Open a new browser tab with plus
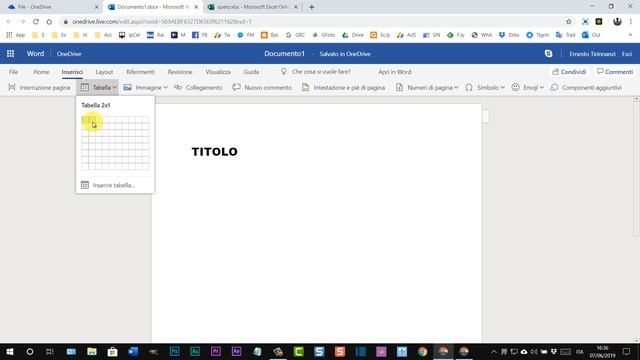The height and width of the screenshot is (360, 640). (311, 7)
